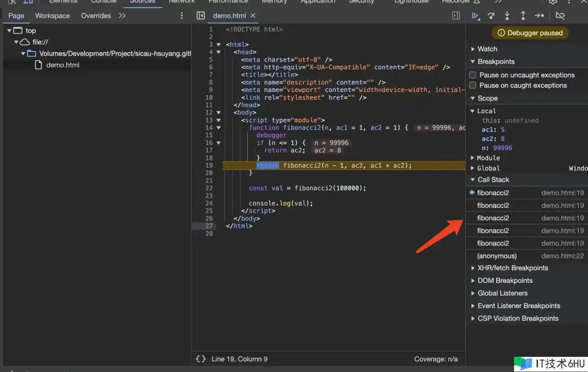588x372 pixels.
Task: Click the info icon in Debugger paused badge
Action: (x=501, y=33)
